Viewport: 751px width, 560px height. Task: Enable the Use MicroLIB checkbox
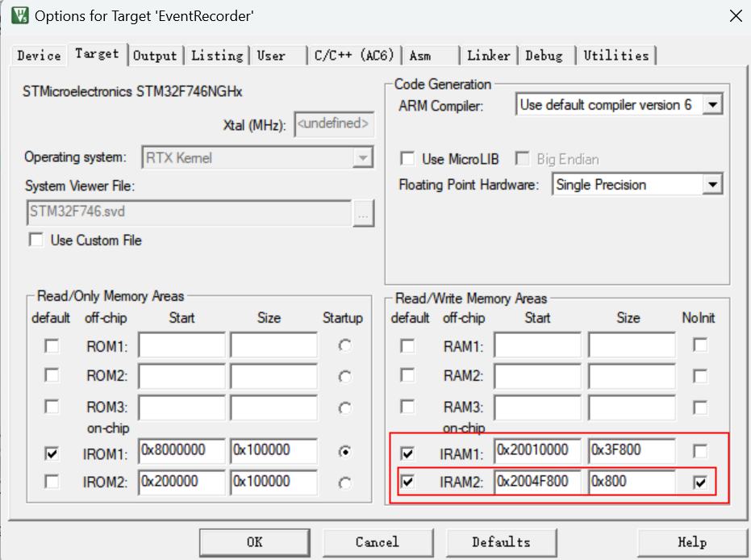point(408,159)
